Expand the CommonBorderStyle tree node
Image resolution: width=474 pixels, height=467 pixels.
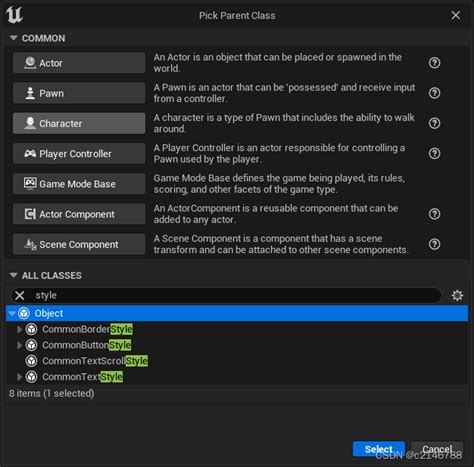click(19, 329)
